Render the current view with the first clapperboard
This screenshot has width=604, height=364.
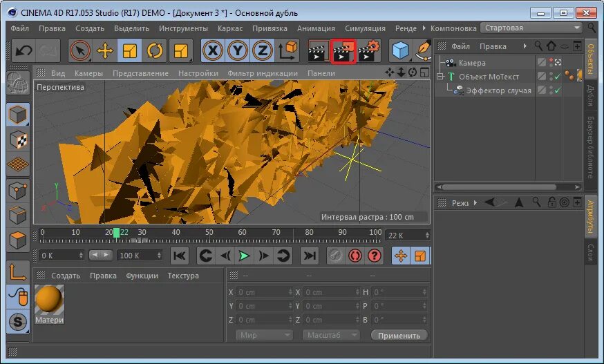(x=318, y=50)
